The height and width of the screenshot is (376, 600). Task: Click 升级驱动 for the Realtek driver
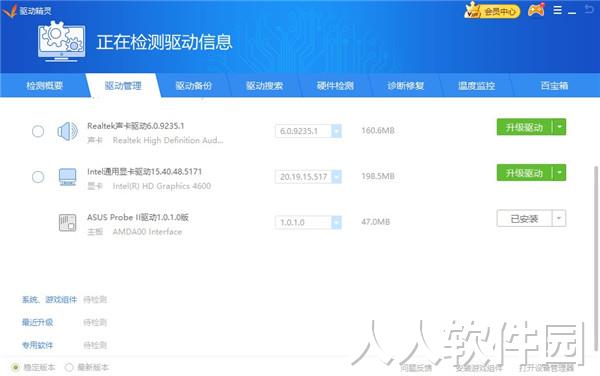click(x=524, y=127)
